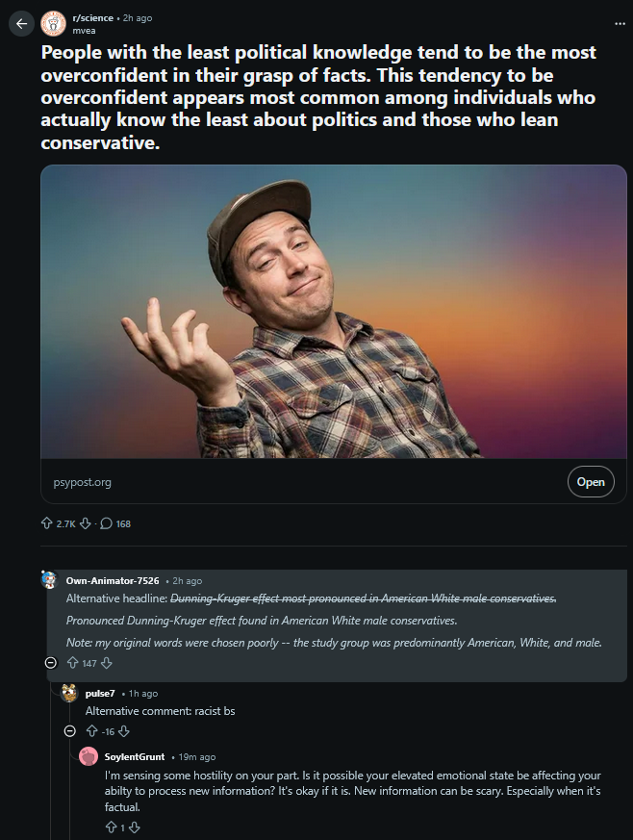
Task: Visit poster mvea's profile
Action: click(x=84, y=31)
